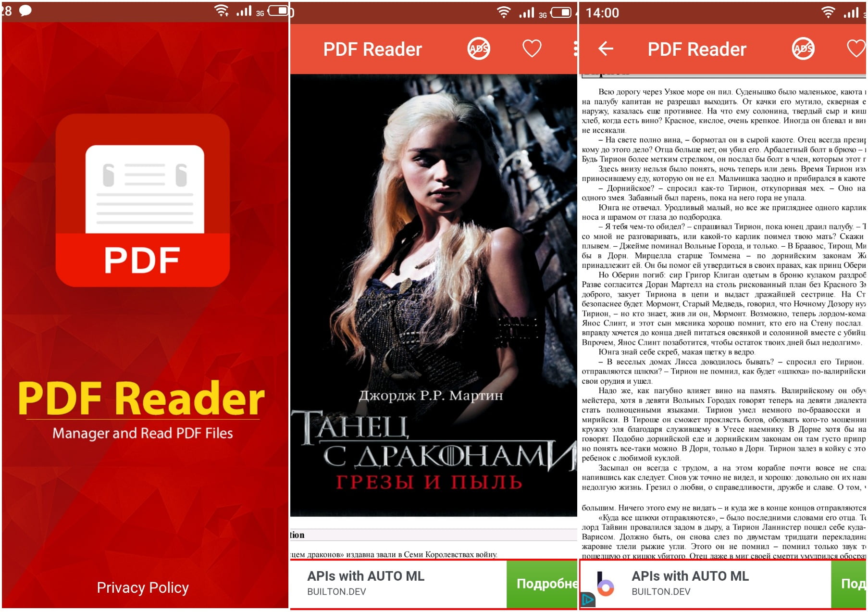The height and width of the screenshot is (612, 868).
Task: Open 'APIs with AUTO ML' ad on cover screen
Action: click(x=366, y=576)
